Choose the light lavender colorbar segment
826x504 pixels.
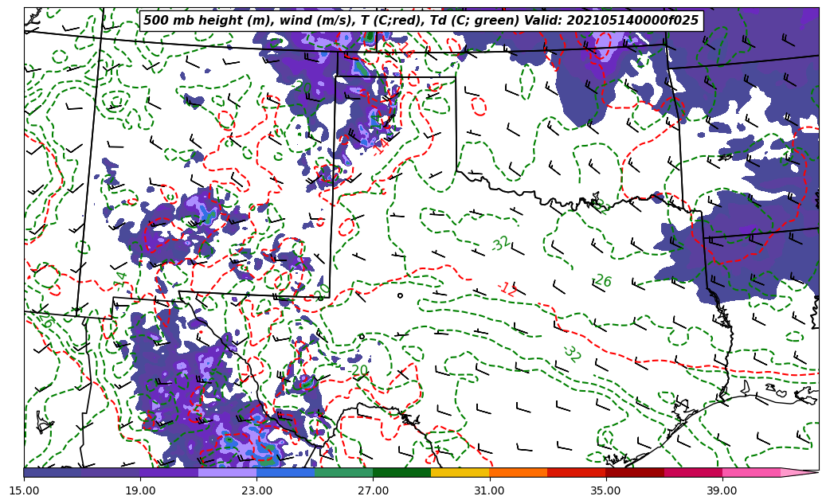point(227,473)
